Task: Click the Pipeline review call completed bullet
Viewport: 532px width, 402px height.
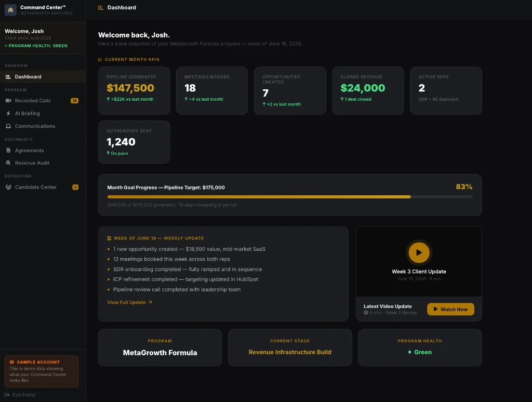Action: pyautogui.click(x=177, y=289)
